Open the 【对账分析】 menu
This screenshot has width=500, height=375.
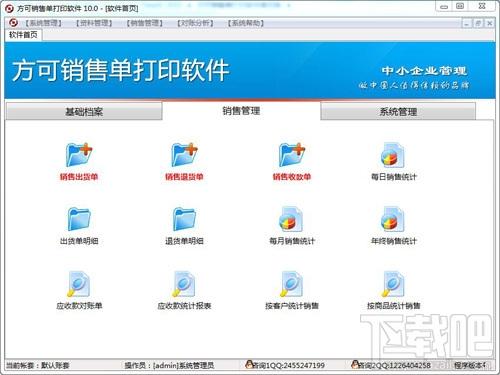tap(195, 23)
